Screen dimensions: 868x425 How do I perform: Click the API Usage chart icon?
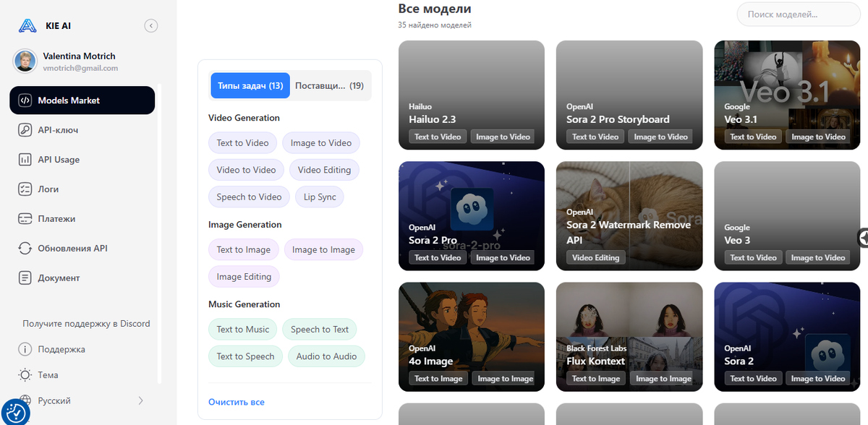[x=25, y=160]
